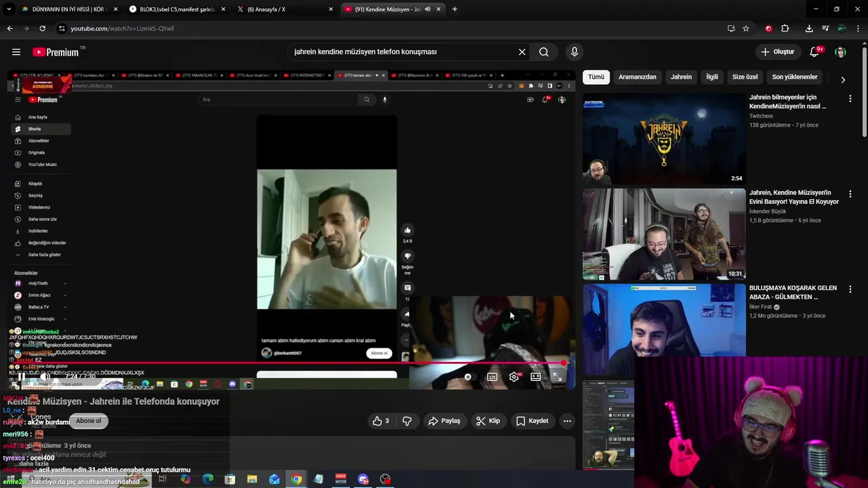The width and height of the screenshot is (868, 488).
Task: Clear the search query with the X icon
Action: (522, 52)
